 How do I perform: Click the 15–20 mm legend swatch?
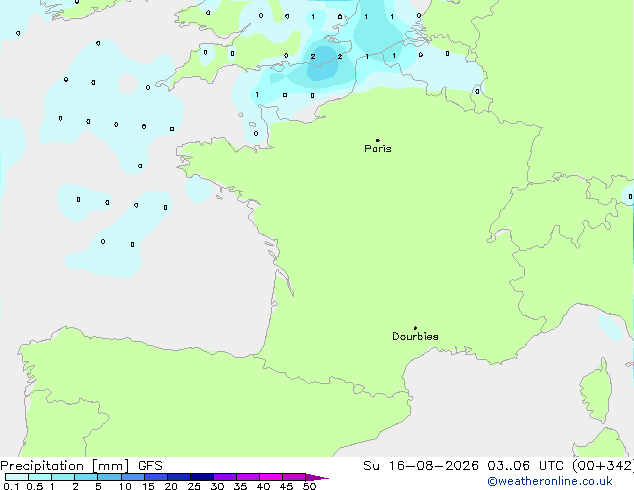pyautogui.click(x=155, y=477)
